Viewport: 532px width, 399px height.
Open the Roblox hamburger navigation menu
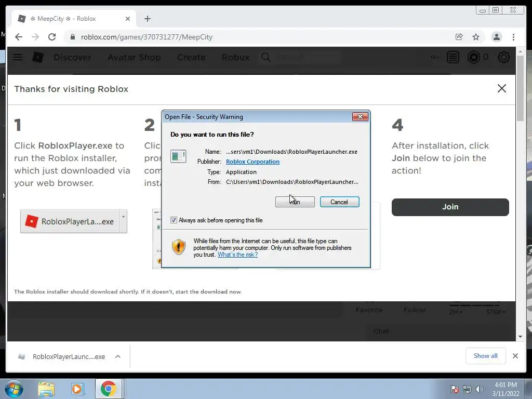click(18, 57)
